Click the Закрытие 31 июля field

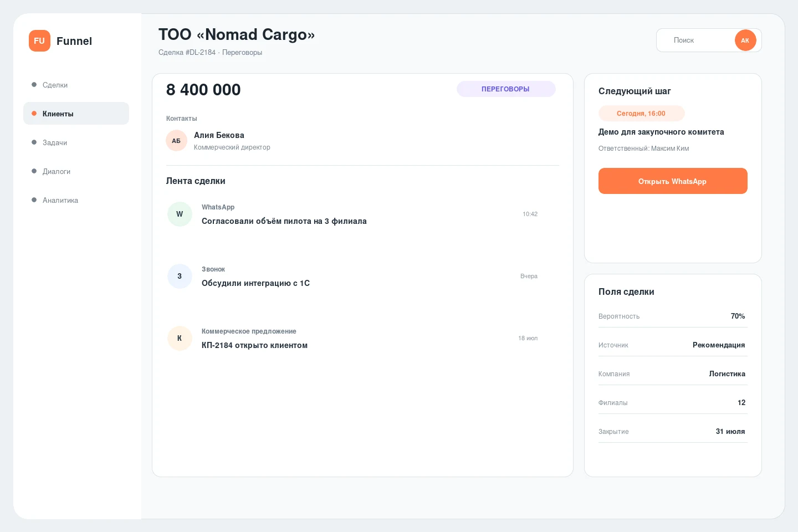click(x=673, y=431)
